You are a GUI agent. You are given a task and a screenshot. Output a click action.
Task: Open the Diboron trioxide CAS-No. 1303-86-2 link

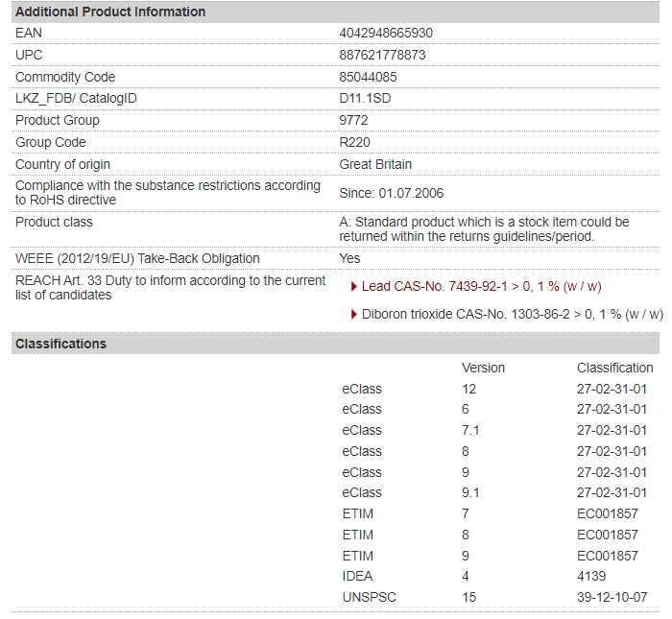pos(512,314)
